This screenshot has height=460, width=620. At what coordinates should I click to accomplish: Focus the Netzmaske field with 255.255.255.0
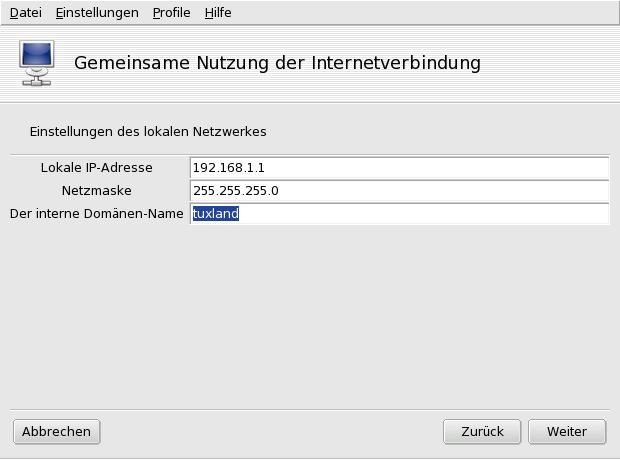[x=398, y=190]
